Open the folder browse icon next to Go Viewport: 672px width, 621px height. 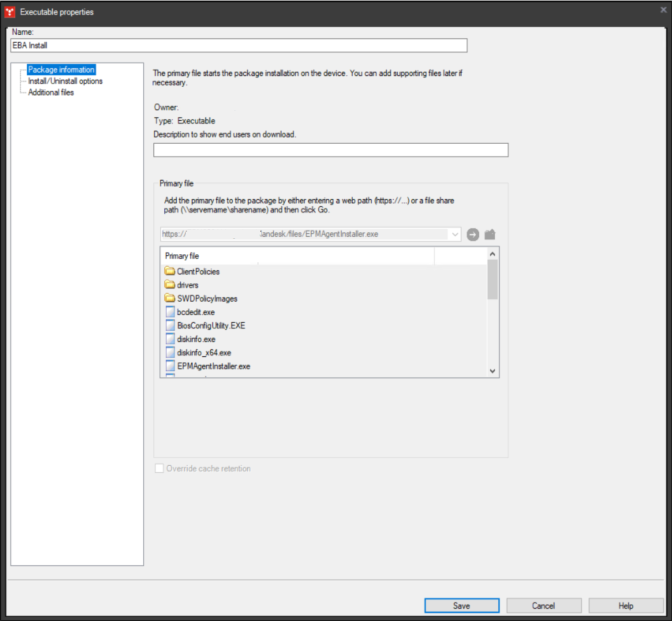click(490, 235)
